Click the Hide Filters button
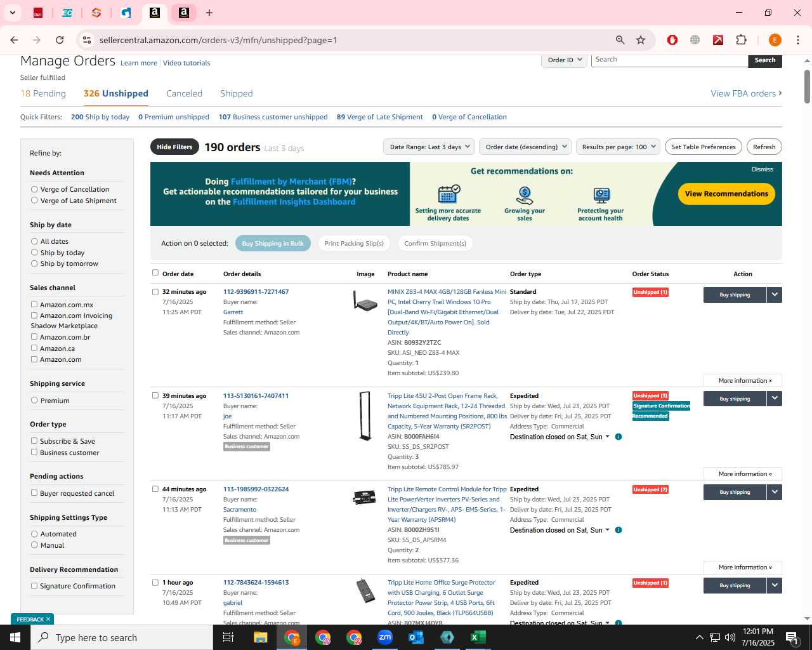This screenshot has height=650, width=812. [174, 147]
